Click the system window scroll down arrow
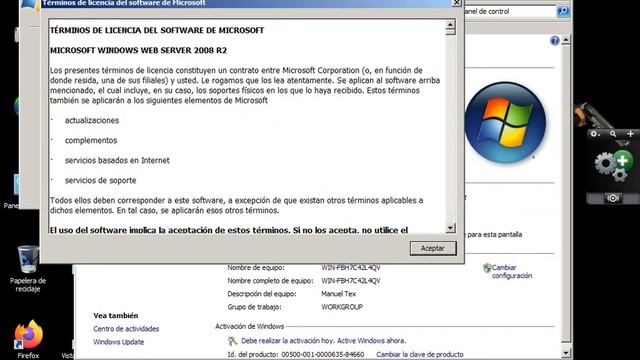This screenshot has width=640, height=360. point(566,352)
